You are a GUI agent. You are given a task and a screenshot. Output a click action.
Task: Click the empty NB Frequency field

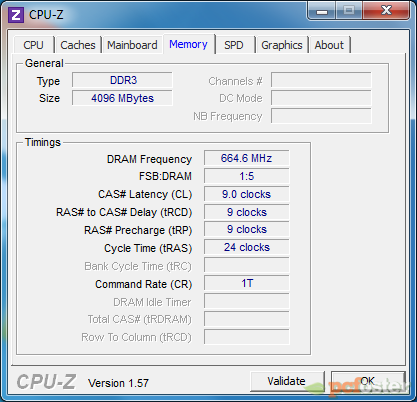pos(321,116)
